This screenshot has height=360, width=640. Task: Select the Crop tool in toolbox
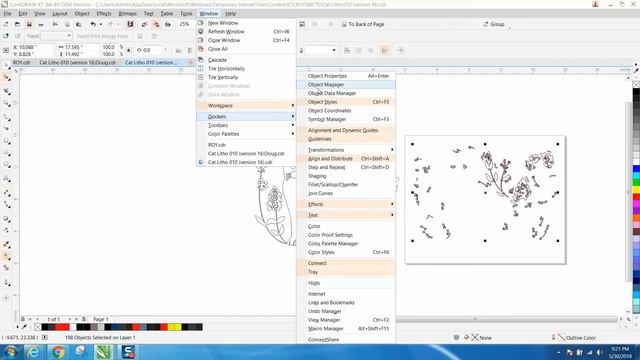(7, 91)
